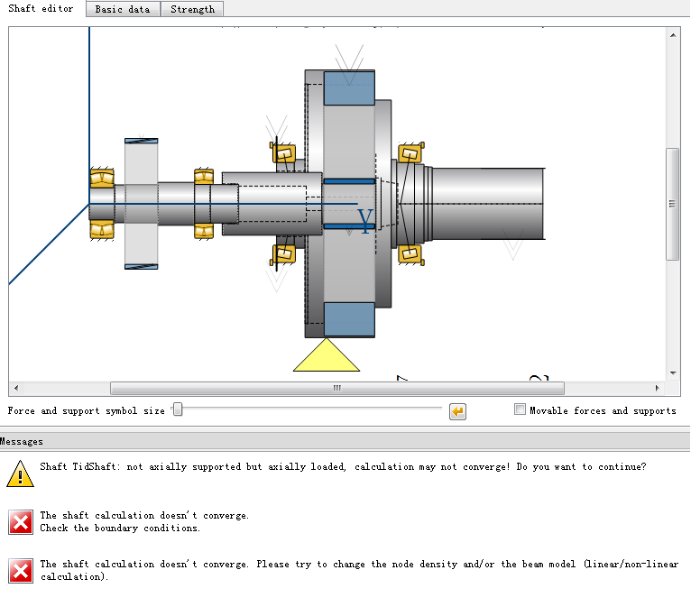Click the yellow arrow reset symbol size button
Screen dimensions: 691x616
[457, 411]
